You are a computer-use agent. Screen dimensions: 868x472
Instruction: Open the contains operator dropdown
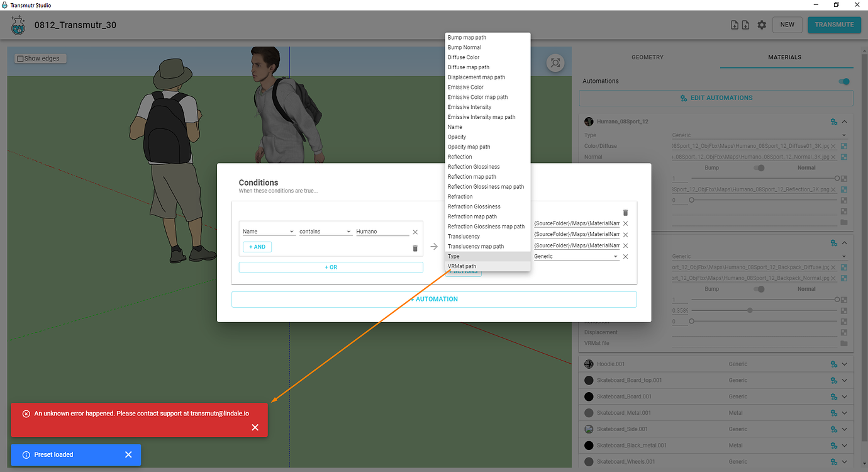tap(325, 232)
